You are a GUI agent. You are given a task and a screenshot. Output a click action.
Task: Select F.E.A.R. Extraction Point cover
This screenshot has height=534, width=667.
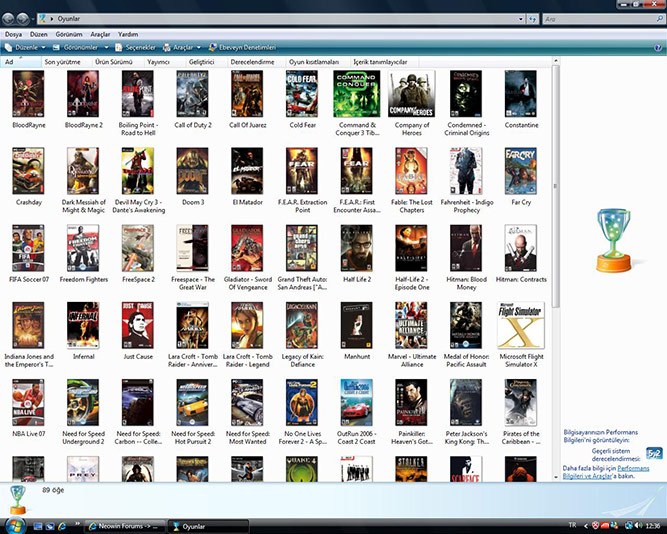pos(302,171)
